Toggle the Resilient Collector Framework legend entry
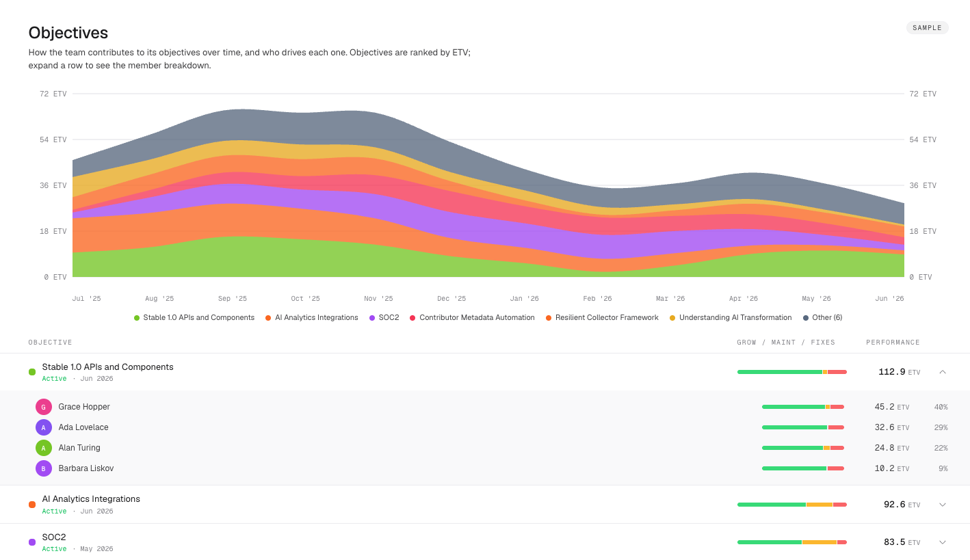Image resolution: width=970 pixels, height=560 pixels. [x=602, y=318]
